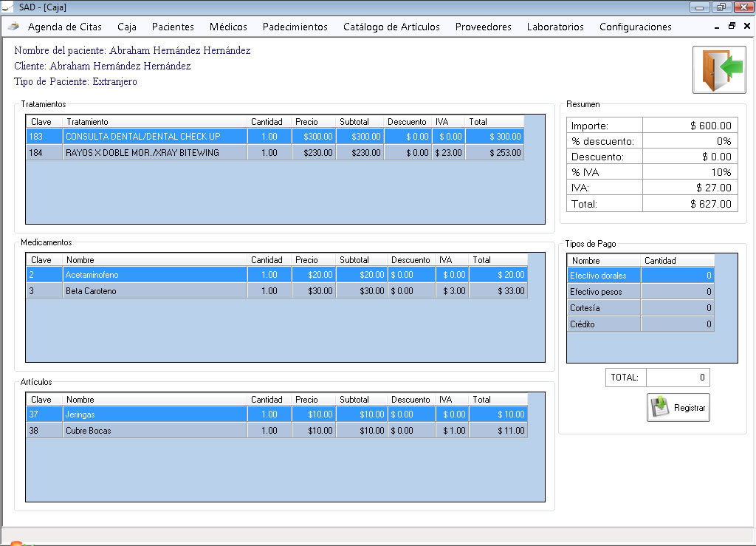Click the $ 253.00 total cell

coord(495,153)
